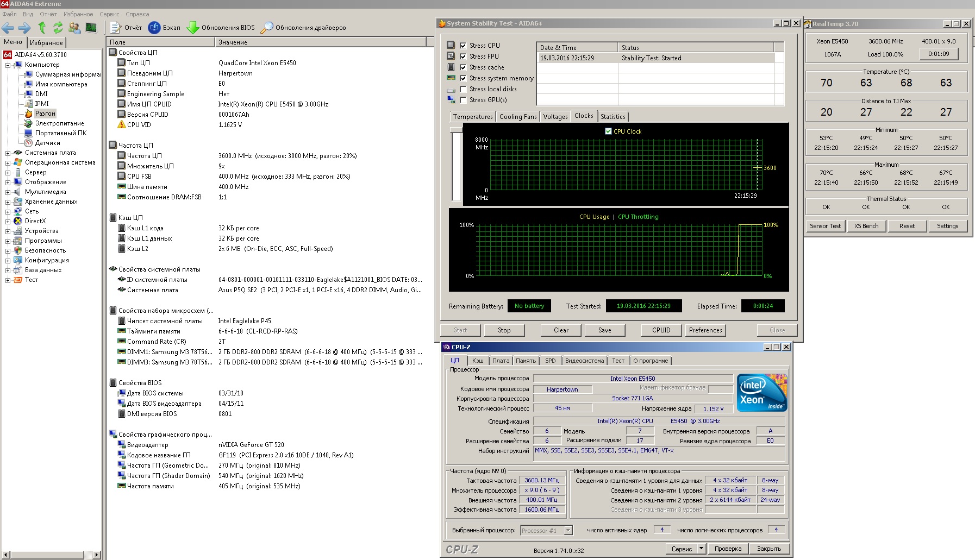Open the Бэкап backup toolbar icon
The image size is (975, 560).
click(x=154, y=27)
